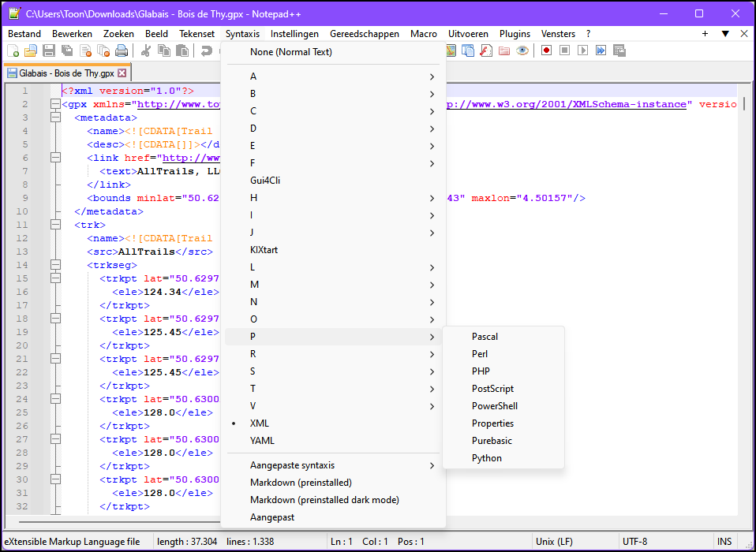Select None (Normal Text) syntax
Viewport: 756px width, 552px height.
pyautogui.click(x=291, y=52)
